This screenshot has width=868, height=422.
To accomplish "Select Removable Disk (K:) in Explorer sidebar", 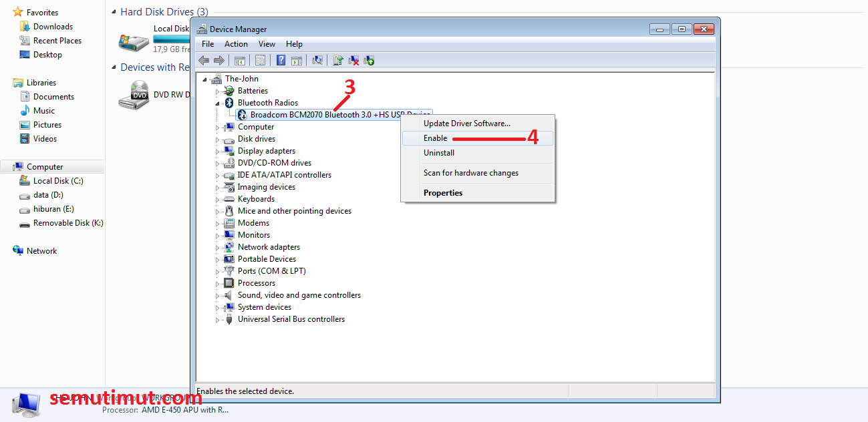I will (68, 223).
